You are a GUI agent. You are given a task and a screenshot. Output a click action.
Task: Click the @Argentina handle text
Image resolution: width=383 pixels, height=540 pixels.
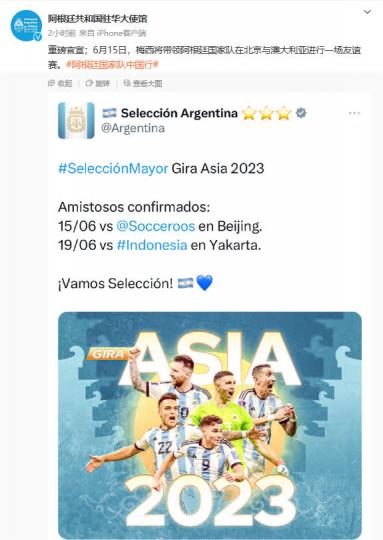tap(133, 128)
